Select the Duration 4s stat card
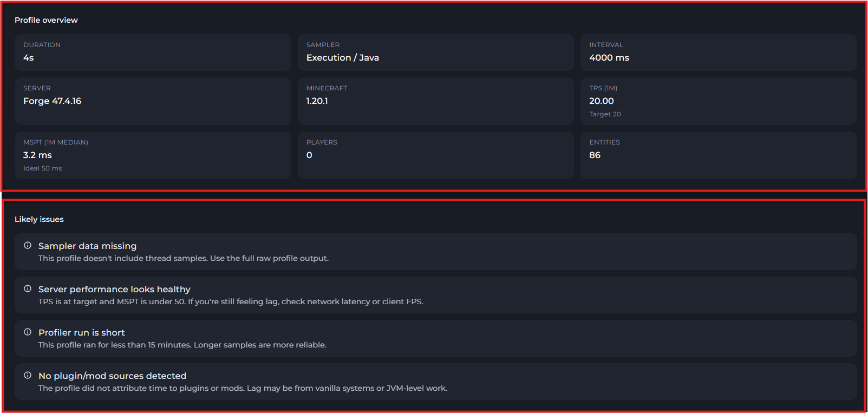868x413 pixels. [x=153, y=53]
